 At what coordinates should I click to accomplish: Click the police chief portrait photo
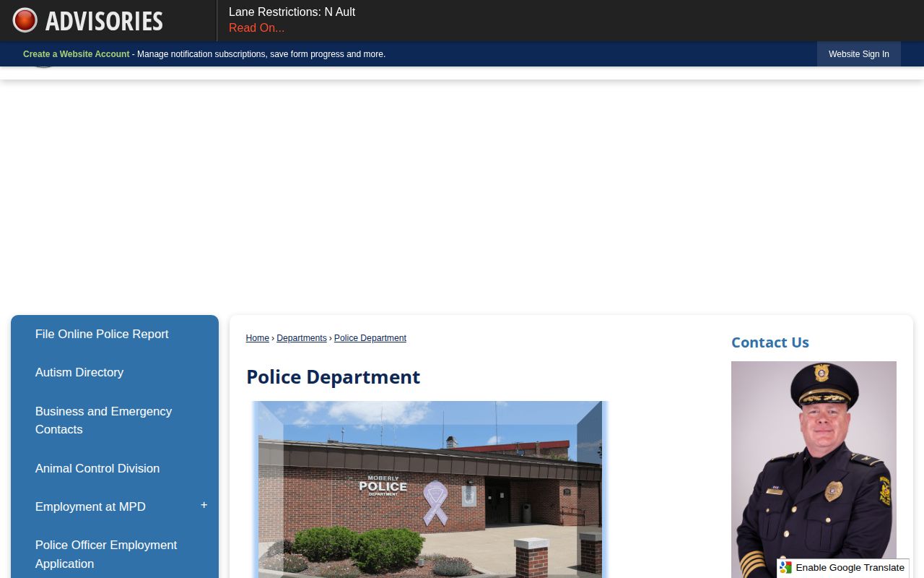[x=814, y=470]
